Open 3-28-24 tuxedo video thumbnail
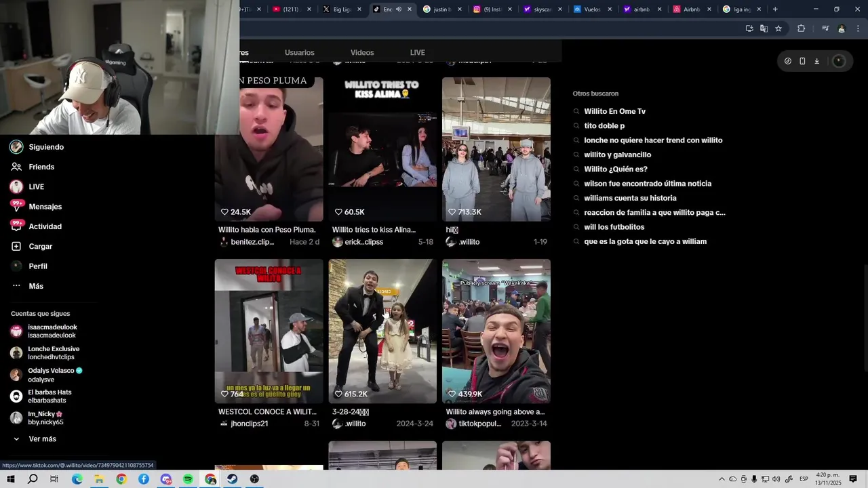The image size is (868, 488). click(x=382, y=331)
